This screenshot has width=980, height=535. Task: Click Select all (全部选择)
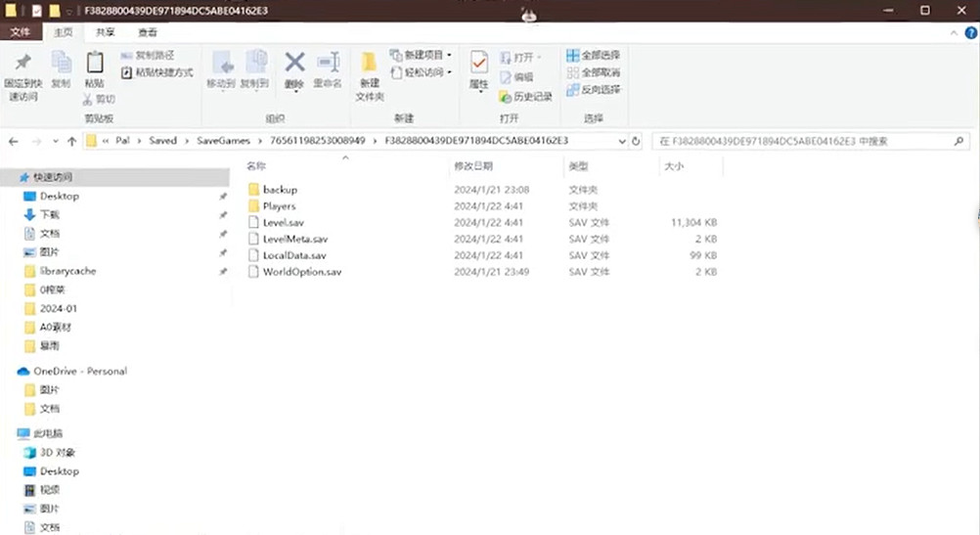tap(593, 56)
